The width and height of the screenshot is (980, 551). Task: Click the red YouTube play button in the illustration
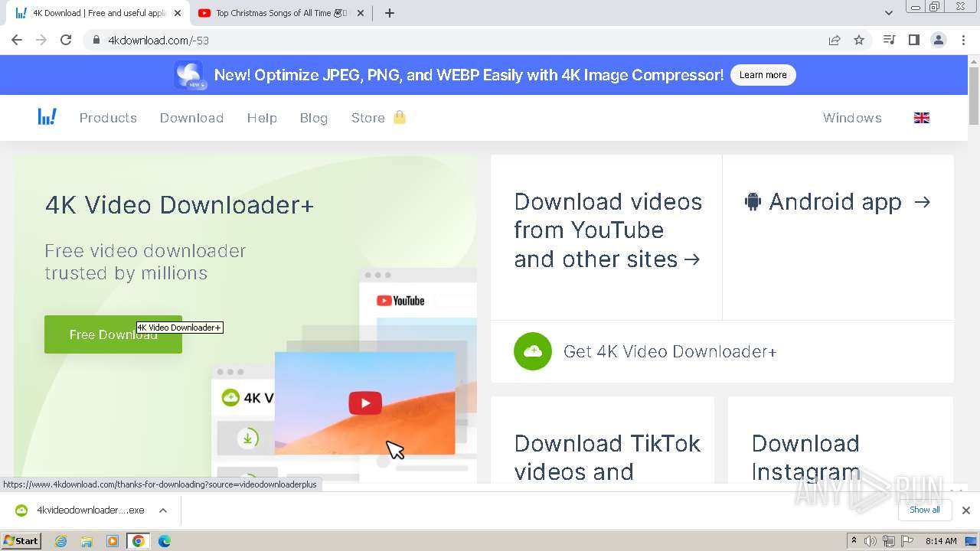click(365, 403)
